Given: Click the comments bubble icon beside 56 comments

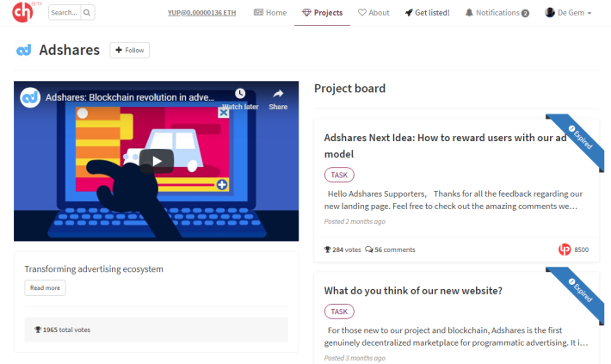Looking at the screenshot, I should point(369,250).
